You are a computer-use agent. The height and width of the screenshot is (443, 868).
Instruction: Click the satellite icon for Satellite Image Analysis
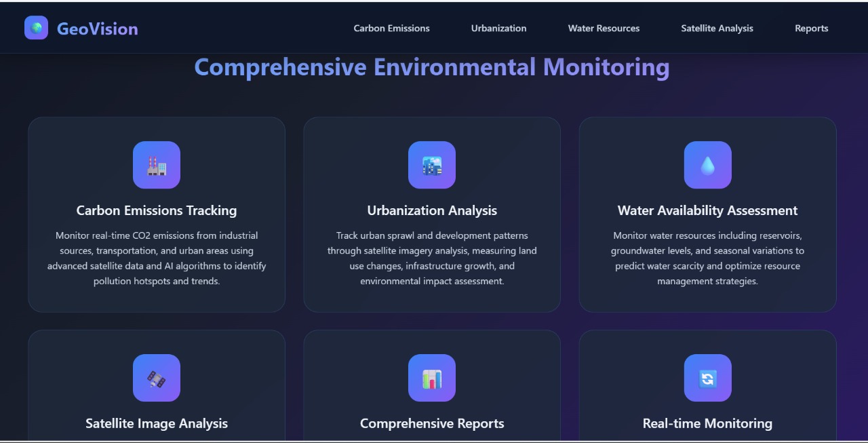[157, 378]
